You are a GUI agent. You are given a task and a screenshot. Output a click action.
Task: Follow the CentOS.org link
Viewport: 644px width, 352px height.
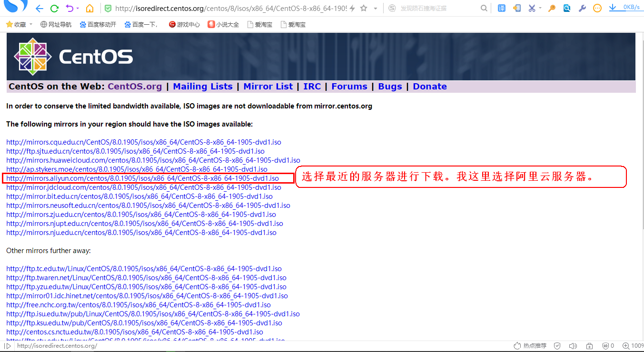135,87
